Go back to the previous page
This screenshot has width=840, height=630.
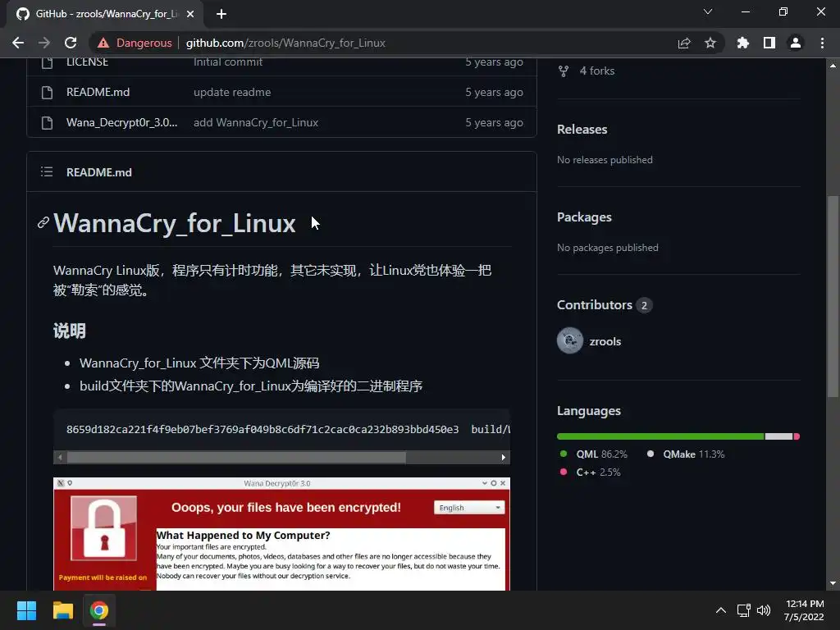(x=18, y=43)
